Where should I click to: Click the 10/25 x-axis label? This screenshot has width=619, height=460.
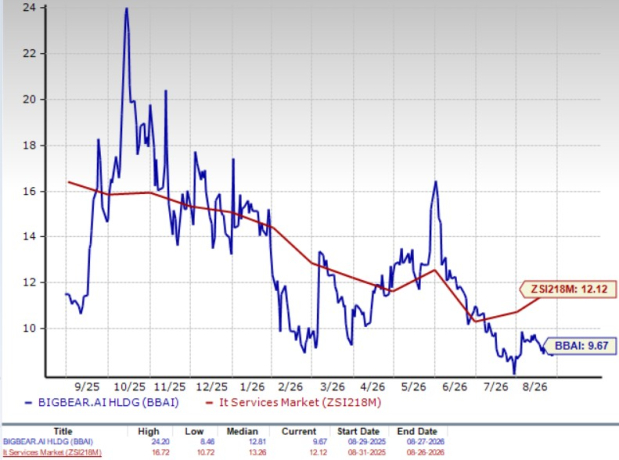[130, 387]
